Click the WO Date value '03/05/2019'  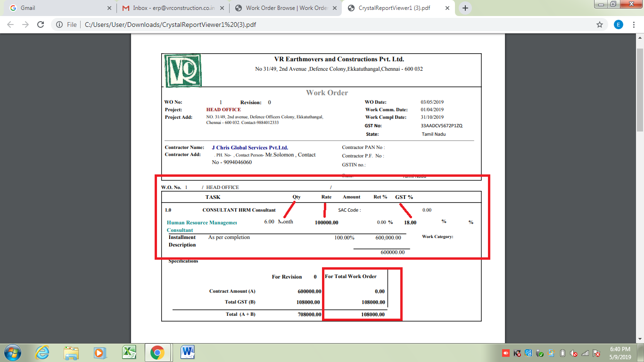432,102
